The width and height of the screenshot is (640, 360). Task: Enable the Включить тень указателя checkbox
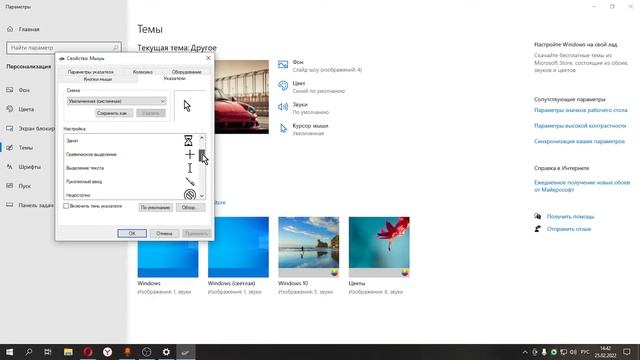(66, 206)
